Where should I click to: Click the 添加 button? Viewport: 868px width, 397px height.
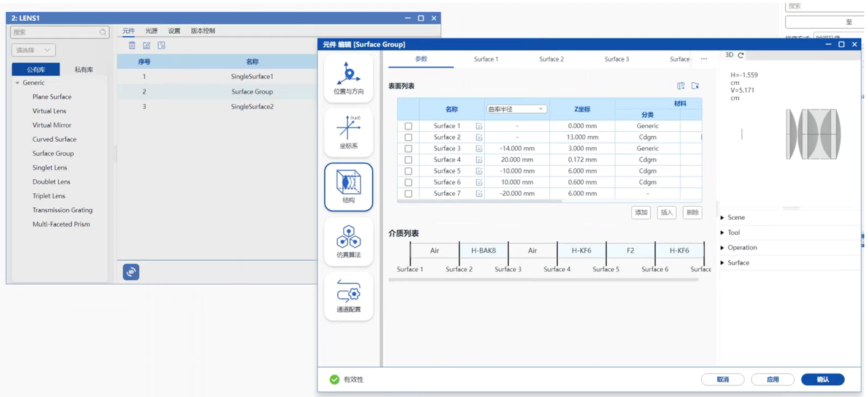coord(641,213)
